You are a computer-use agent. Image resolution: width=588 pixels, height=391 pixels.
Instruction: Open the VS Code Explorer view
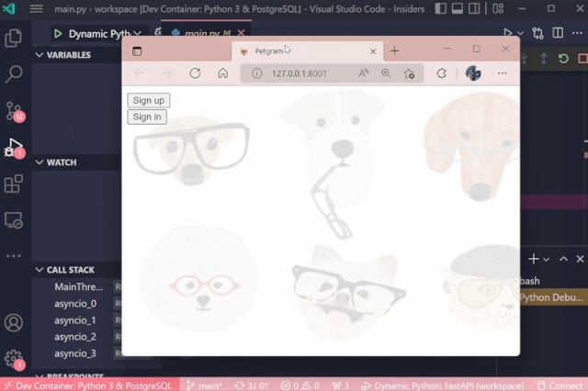click(x=14, y=39)
